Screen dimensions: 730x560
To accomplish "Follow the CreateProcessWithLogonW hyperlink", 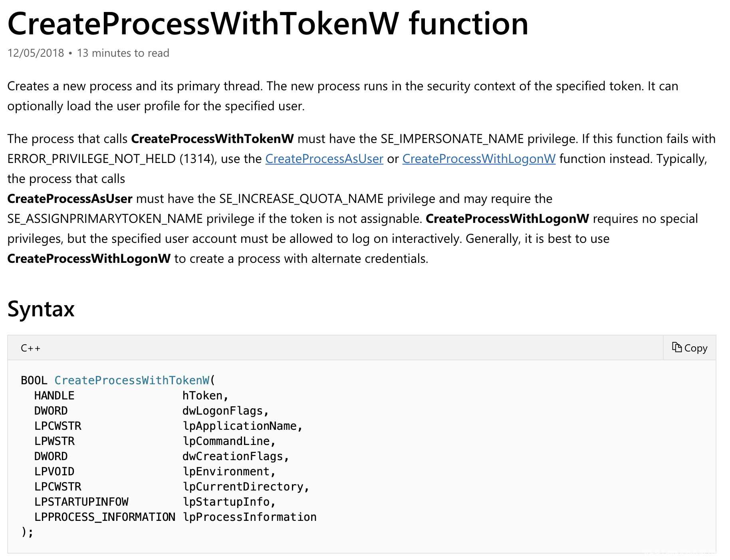I will click(479, 159).
